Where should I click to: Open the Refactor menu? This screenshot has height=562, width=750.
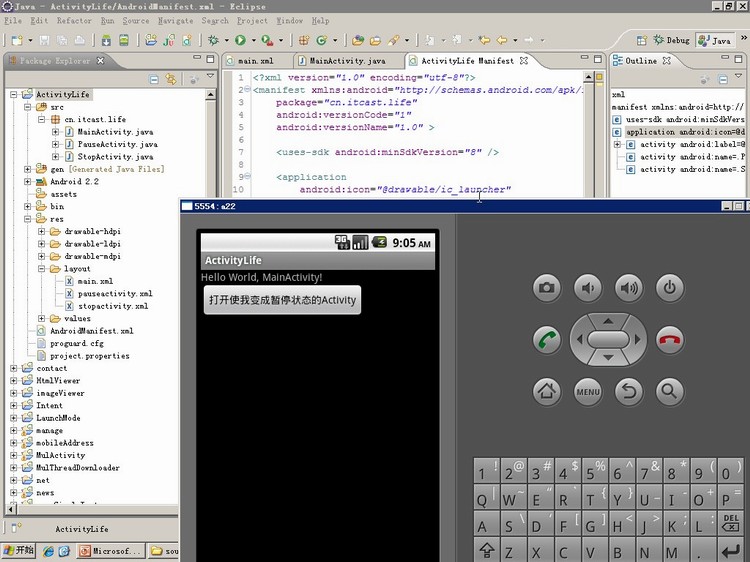(x=74, y=21)
